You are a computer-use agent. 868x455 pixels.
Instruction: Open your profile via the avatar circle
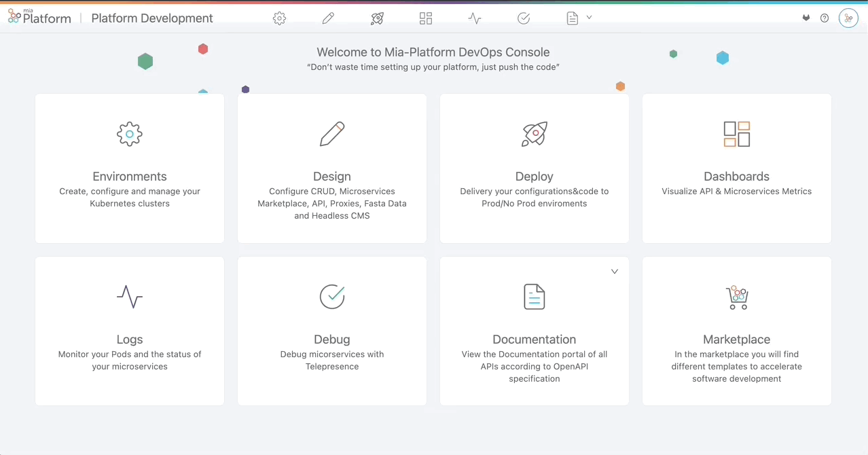click(x=848, y=18)
